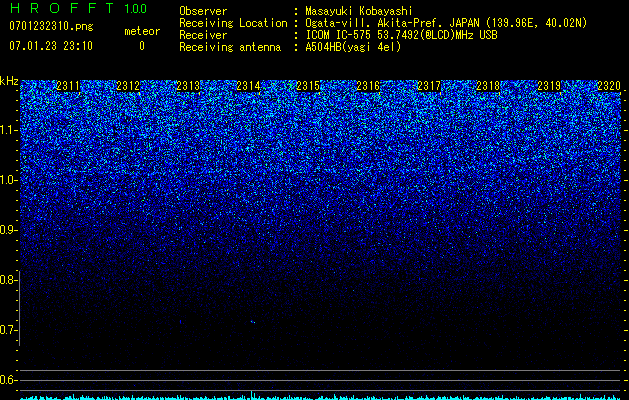The width and height of the screenshot is (629, 400).
Task: Click the 1.1 kHz axis label
Action: (x=7, y=130)
